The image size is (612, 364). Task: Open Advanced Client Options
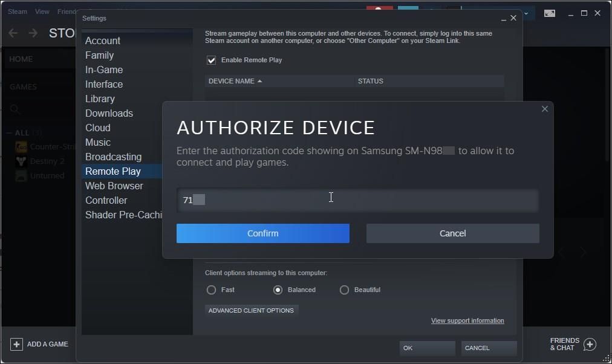[x=251, y=310]
